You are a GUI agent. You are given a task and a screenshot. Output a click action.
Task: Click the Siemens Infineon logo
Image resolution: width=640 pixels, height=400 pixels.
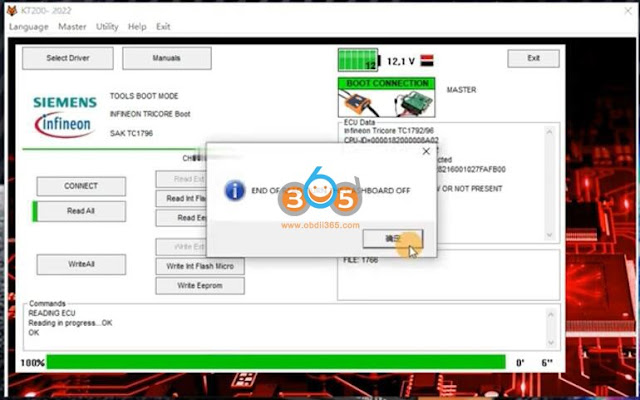tap(65, 117)
